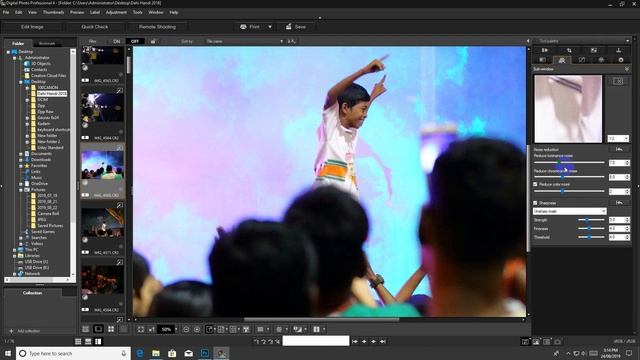Toggle the Reduce color moiré checkbox
This screenshot has height=360, width=640.
536,184
